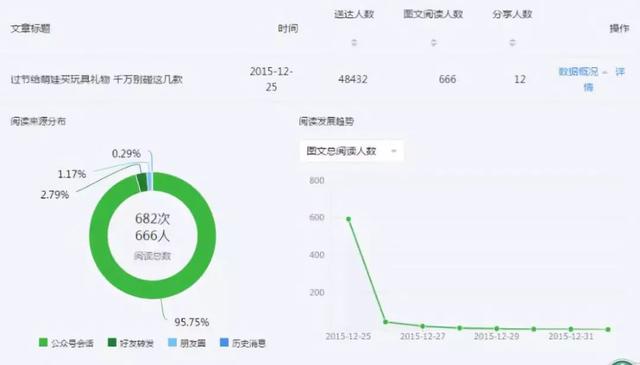The height and width of the screenshot is (365, 640).
Task: Click the 时间 column header
Action: point(288,28)
